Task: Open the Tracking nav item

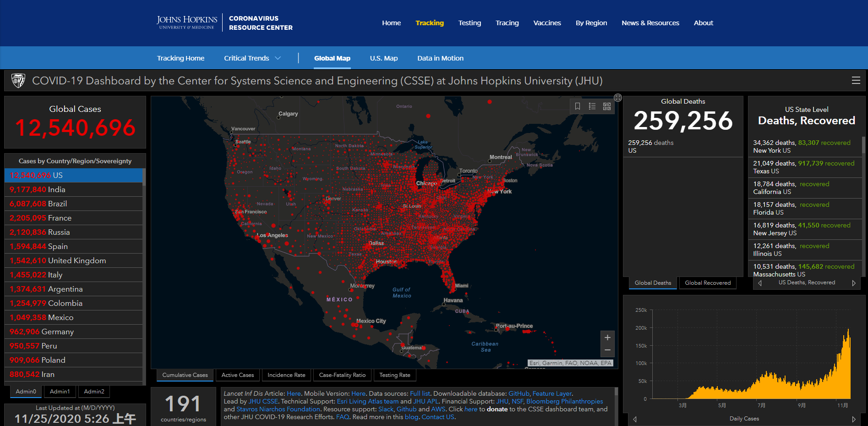Action: (430, 23)
